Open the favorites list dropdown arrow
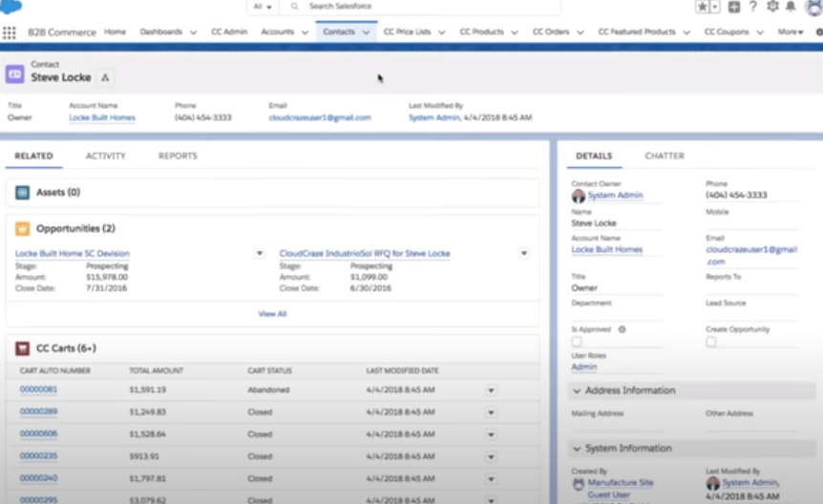The height and width of the screenshot is (504, 823). point(715,7)
